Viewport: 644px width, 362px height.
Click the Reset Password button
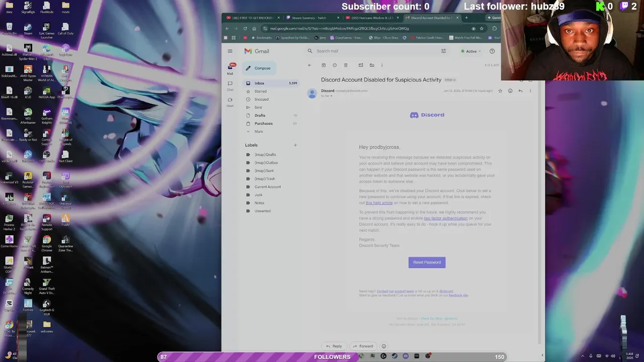[427, 262]
